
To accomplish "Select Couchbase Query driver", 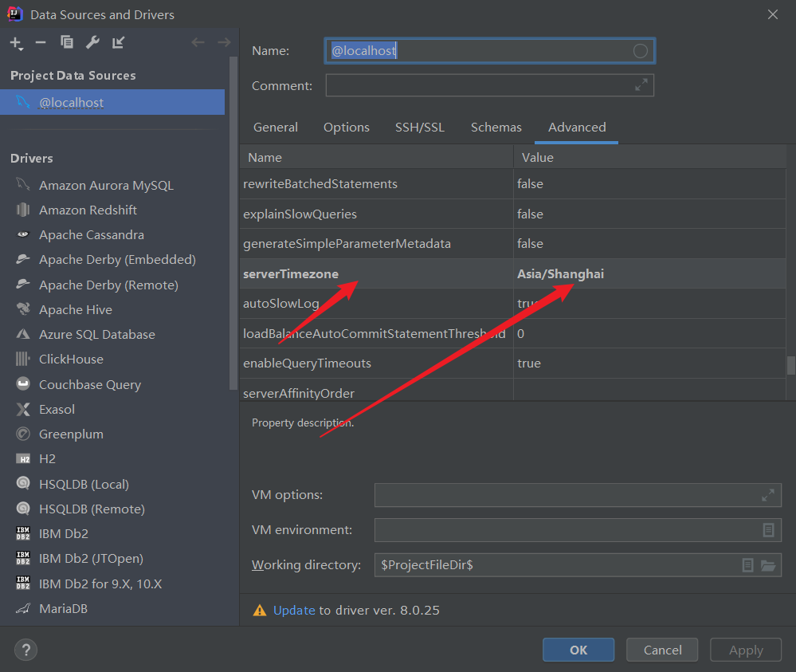I will [x=90, y=385].
